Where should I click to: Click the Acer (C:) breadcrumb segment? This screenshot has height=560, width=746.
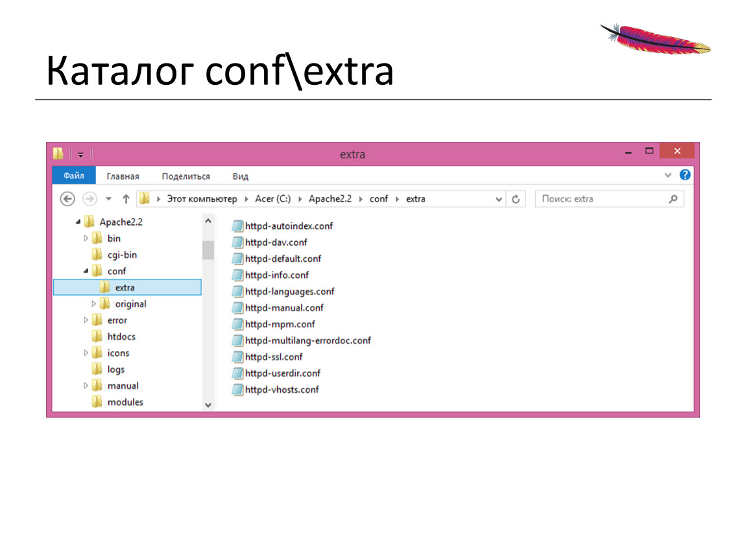point(272,199)
